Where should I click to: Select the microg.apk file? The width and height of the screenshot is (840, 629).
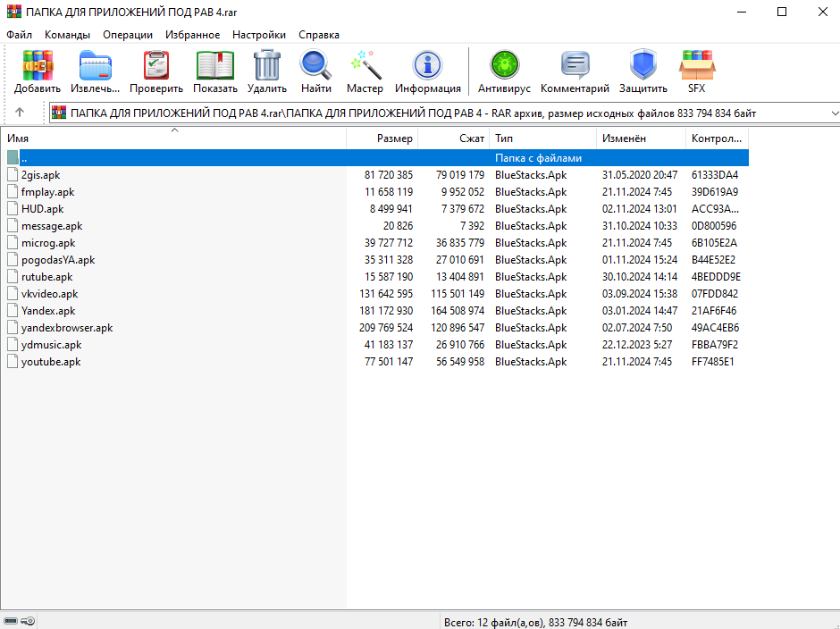tap(48, 243)
